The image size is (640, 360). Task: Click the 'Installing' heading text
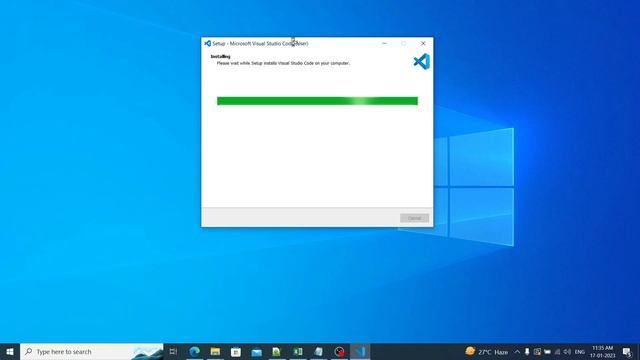click(x=220, y=57)
